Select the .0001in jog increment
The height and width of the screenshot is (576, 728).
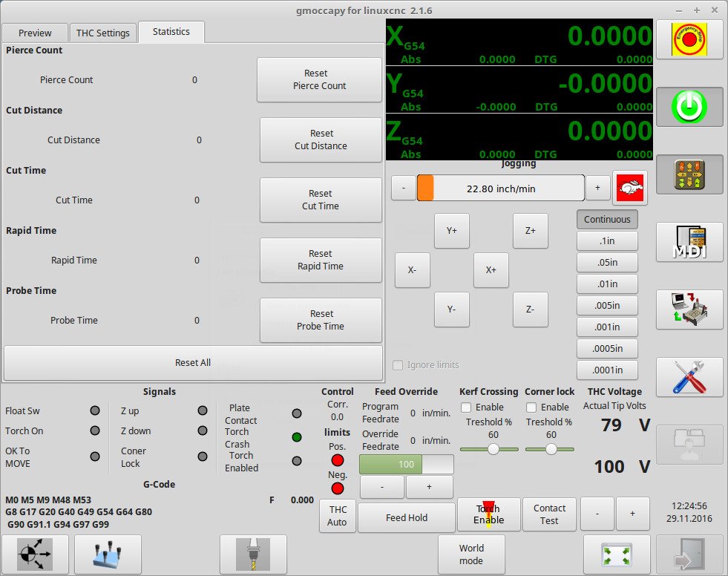click(x=607, y=370)
